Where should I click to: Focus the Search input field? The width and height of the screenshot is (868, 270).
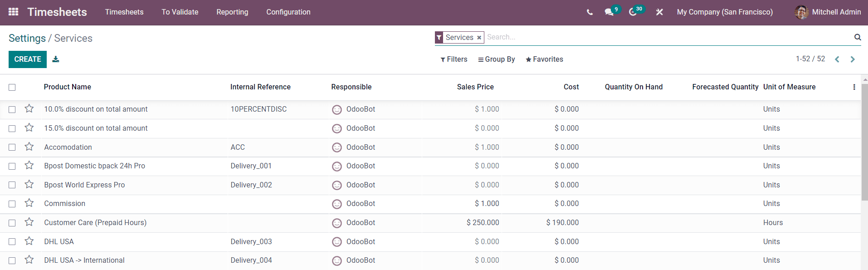(669, 37)
